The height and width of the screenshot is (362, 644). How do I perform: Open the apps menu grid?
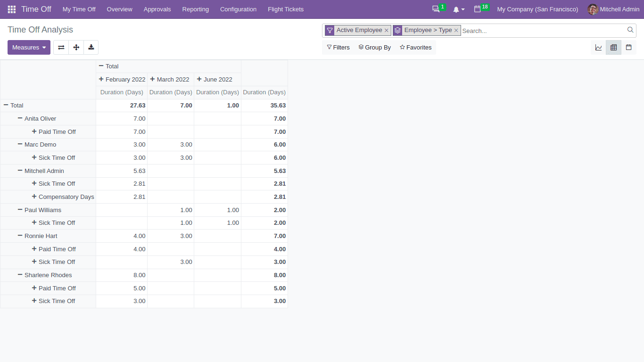click(11, 9)
